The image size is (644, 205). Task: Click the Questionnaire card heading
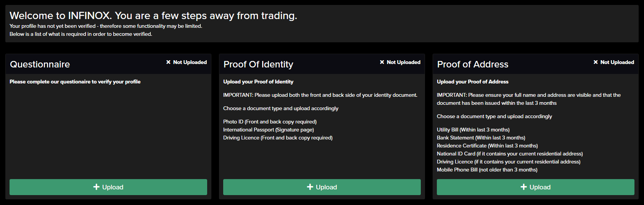(x=40, y=64)
